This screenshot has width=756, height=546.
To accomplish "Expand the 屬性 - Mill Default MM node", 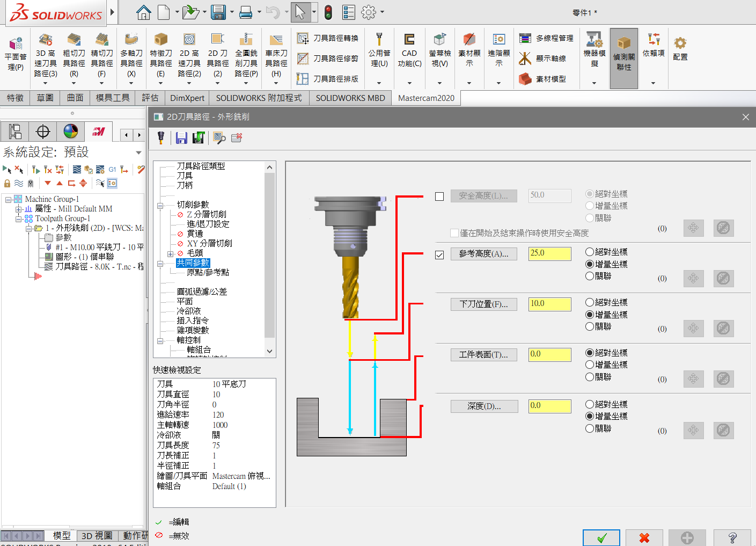I will tap(18, 209).
